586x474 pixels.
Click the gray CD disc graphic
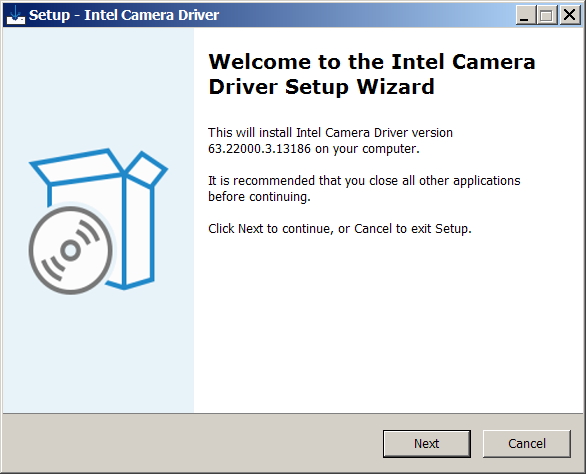(71, 250)
